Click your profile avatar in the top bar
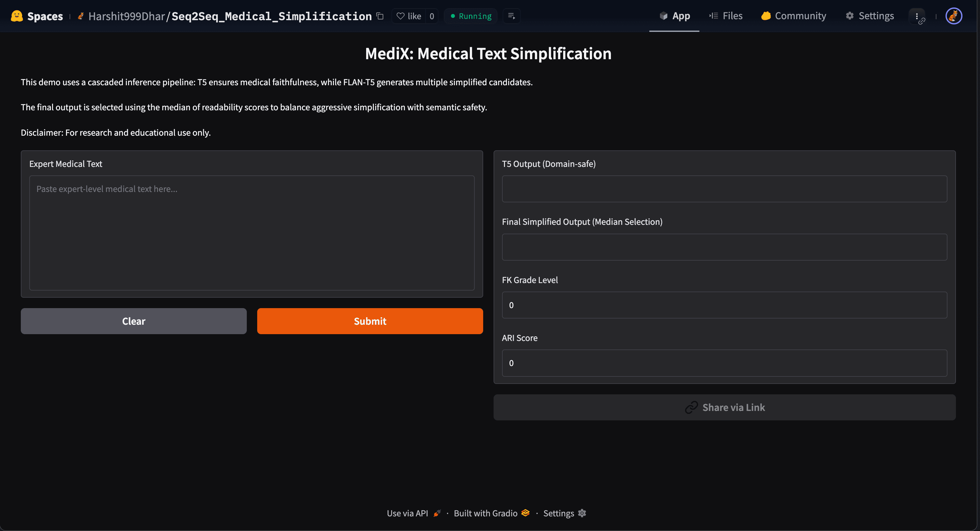Screen dimensions: 980x531 click(x=953, y=16)
